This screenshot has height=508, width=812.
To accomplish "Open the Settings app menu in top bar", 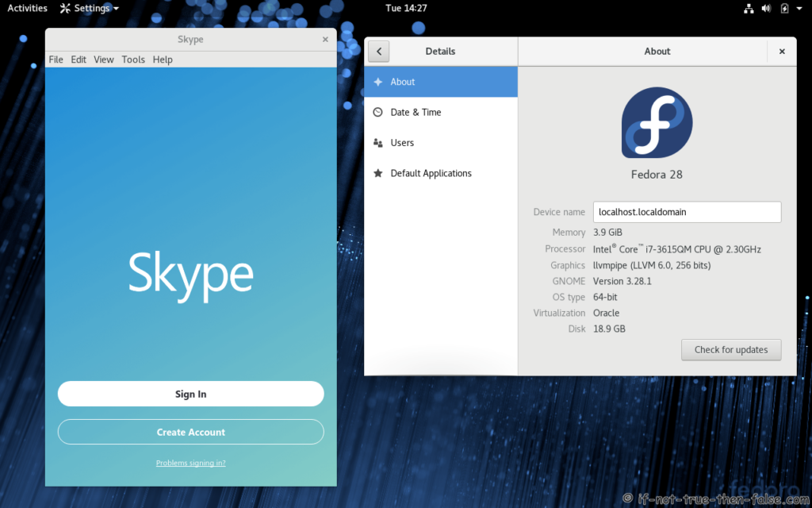I will [89, 8].
